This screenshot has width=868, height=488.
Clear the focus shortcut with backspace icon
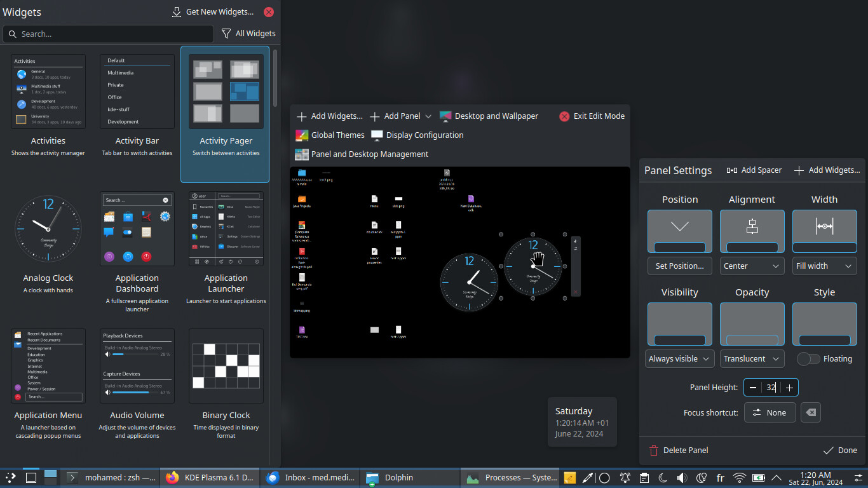coord(810,412)
